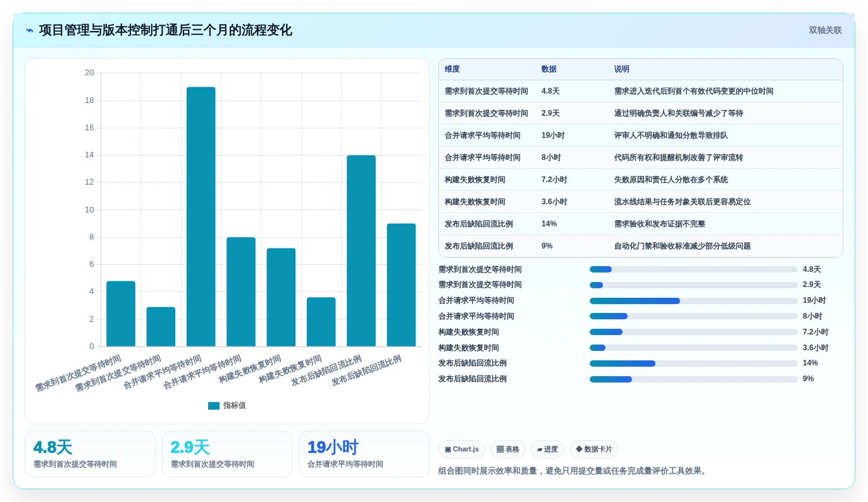Screen dimensions: 868x502
Task: Select the Chart.js chip
Action: pyautogui.click(x=462, y=450)
